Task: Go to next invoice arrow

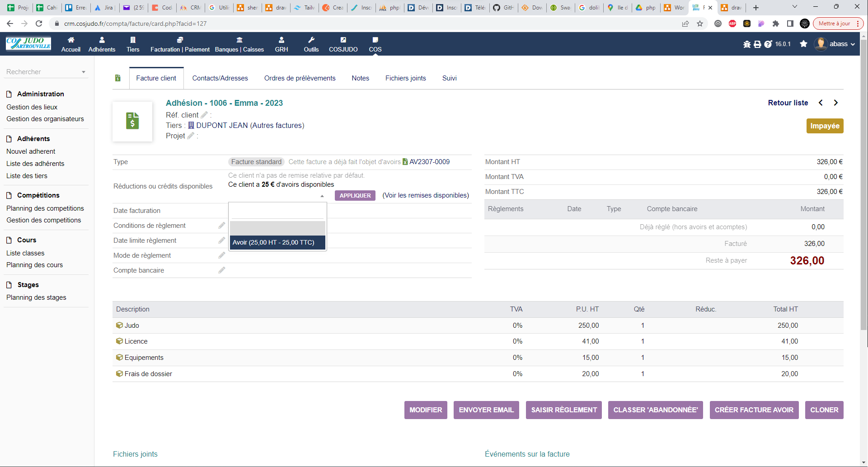Action: point(836,103)
